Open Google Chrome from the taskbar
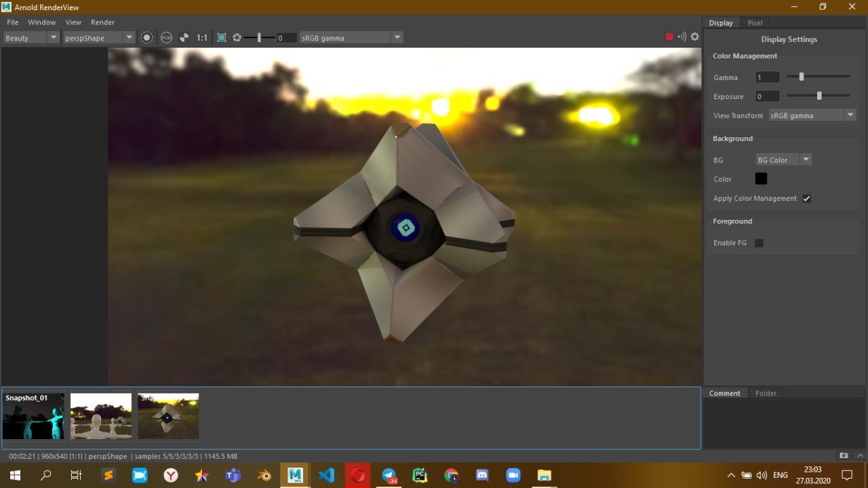This screenshot has height=488, width=868. coord(451,475)
